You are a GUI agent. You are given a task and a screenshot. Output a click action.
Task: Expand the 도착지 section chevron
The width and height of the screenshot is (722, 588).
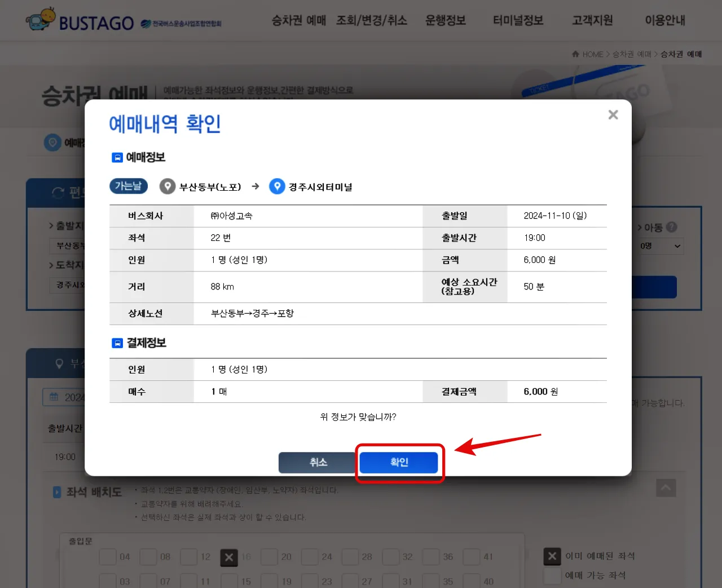coord(51,265)
